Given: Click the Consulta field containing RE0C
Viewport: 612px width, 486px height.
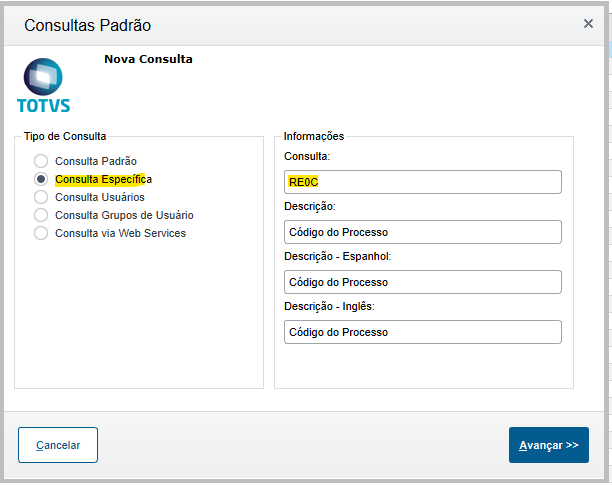Looking at the screenshot, I should [x=422, y=182].
